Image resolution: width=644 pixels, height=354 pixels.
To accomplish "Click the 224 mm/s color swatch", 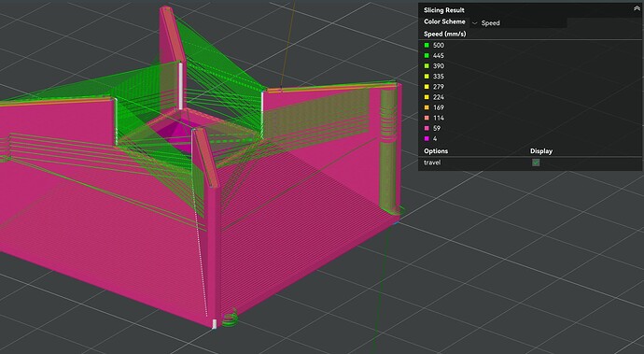I will click(427, 97).
